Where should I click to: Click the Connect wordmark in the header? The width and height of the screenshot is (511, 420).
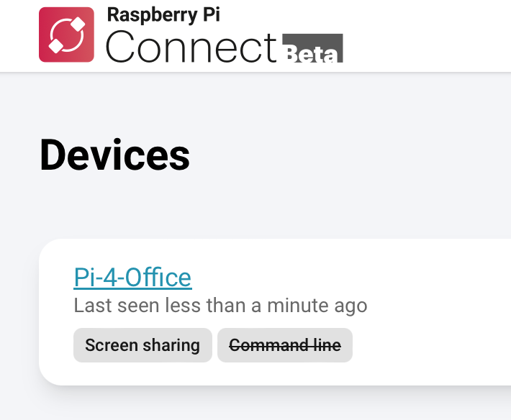click(x=191, y=47)
